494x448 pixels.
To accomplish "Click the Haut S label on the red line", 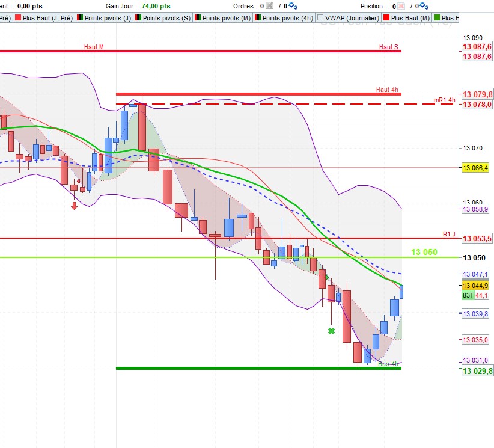I will coord(388,47).
